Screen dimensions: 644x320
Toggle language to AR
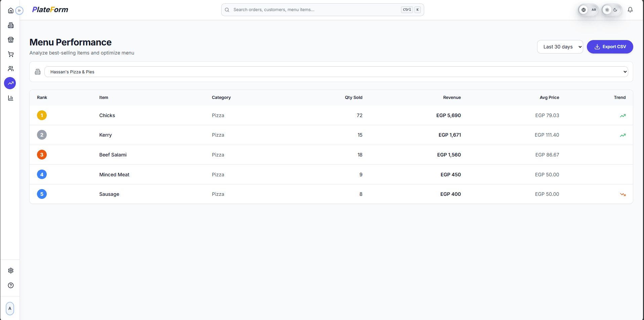pyautogui.click(x=594, y=10)
